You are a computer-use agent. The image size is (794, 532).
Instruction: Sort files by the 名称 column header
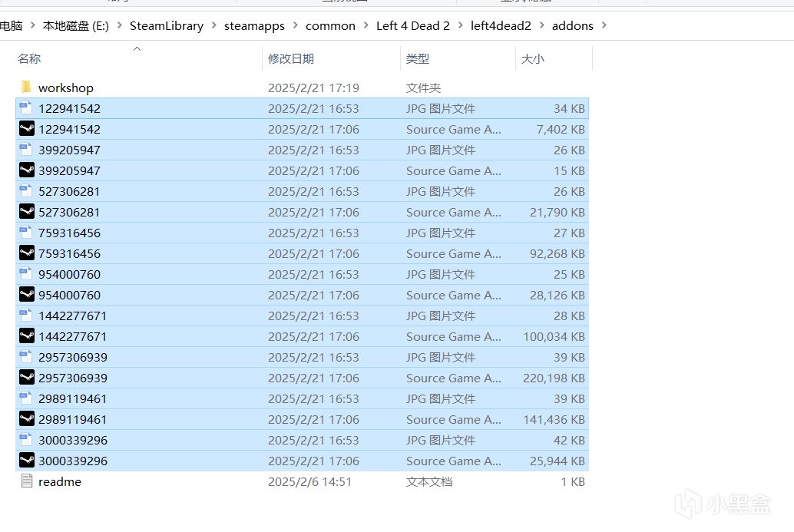[x=29, y=58]
